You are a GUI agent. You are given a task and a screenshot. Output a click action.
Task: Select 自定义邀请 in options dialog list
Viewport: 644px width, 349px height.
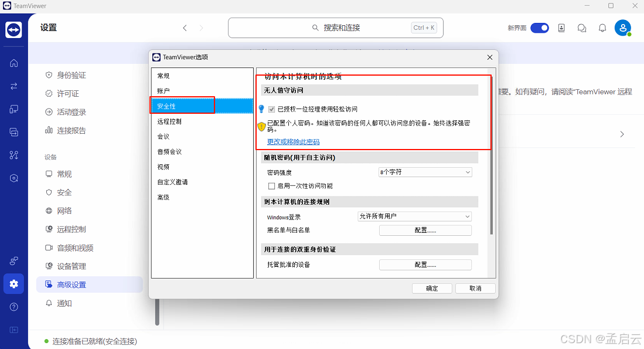pos(202,182)
